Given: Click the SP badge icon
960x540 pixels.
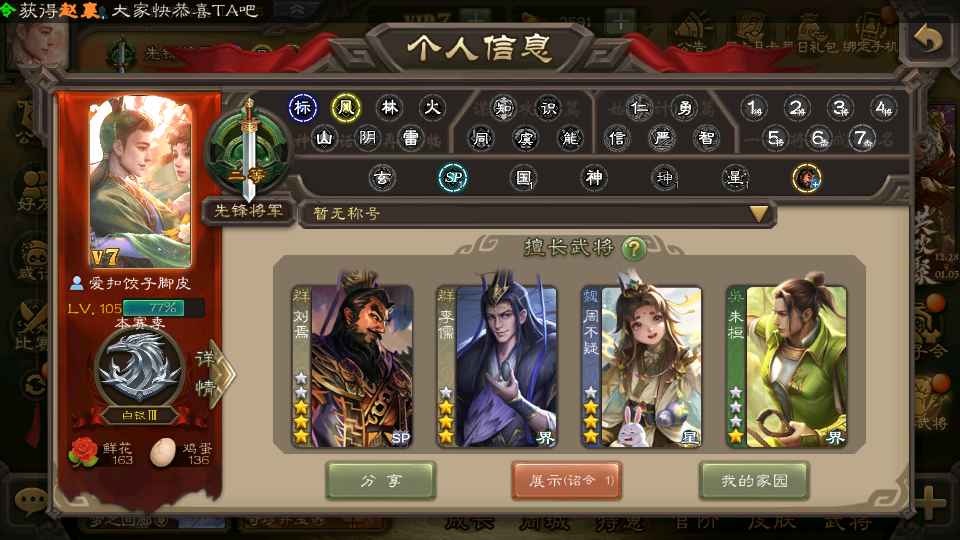Looking at the screenshot, I should pyautogui.click(x=453, y=178).
